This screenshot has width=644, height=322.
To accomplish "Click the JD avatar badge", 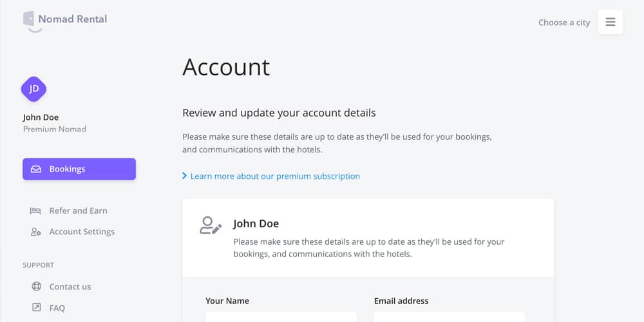I will [x=33, y=89].
